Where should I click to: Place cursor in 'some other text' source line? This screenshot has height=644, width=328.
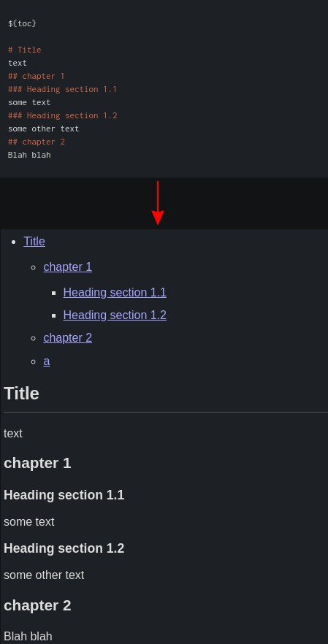point(43,129)
